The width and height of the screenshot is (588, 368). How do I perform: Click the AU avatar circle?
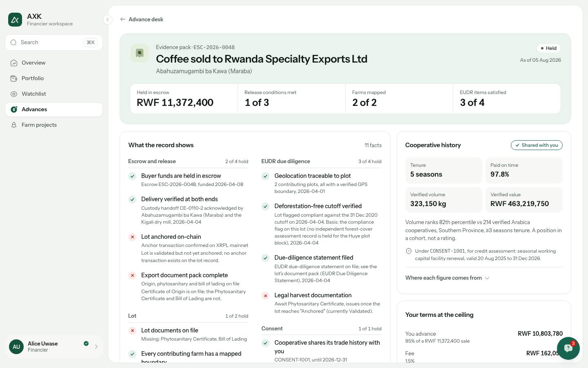[x=16, y=347]
